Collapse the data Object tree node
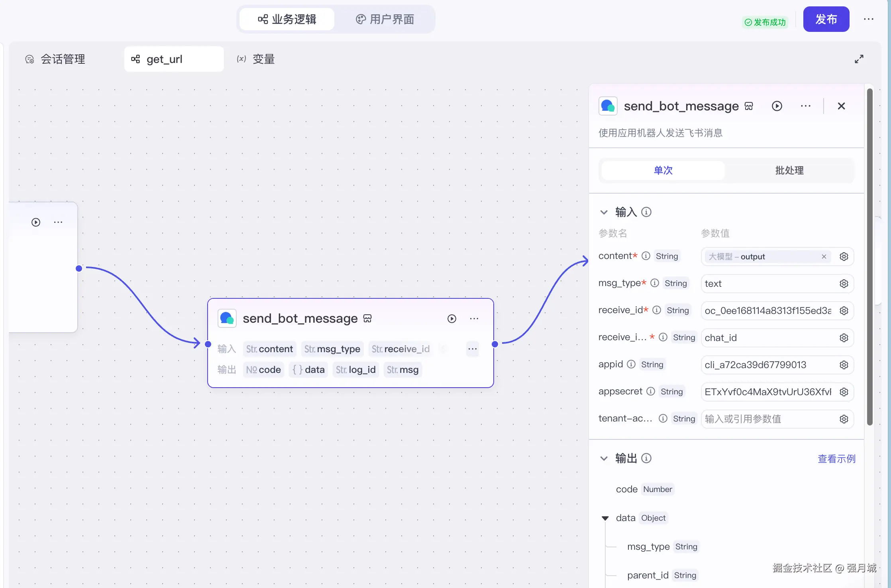The image size is (891, 588). (605, 518)
